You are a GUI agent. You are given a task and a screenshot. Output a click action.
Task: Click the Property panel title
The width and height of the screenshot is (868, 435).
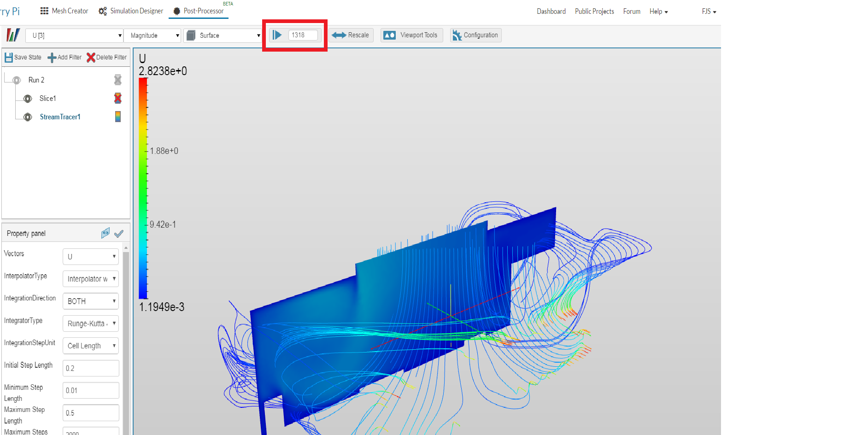pos(26,234)
